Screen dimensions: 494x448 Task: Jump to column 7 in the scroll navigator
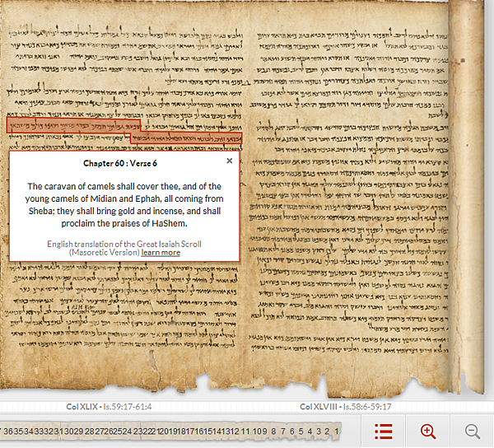click(283, 432)
